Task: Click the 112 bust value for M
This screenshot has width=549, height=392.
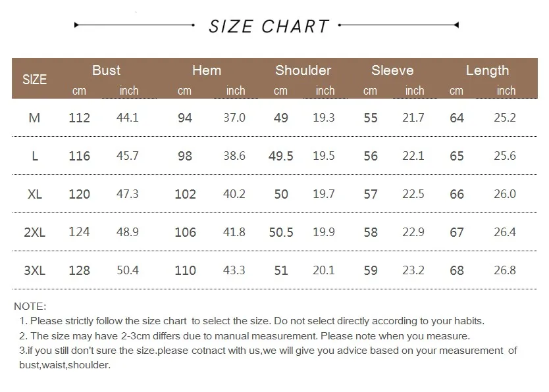Action: point(79,118)
